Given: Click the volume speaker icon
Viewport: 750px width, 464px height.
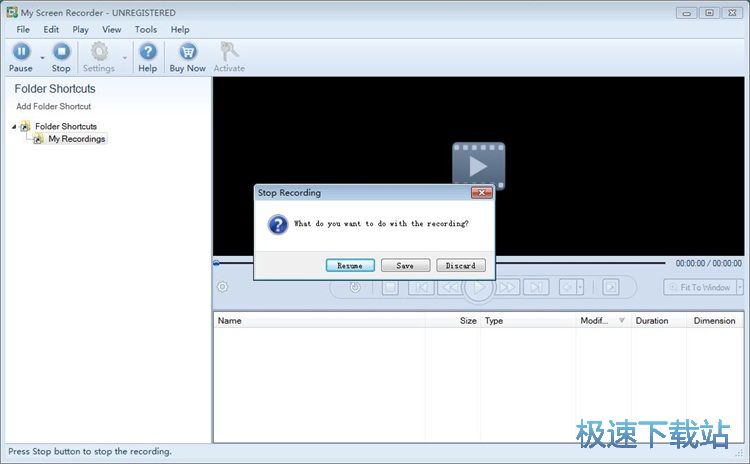Looking at the screenshot, I should tap(568, 287).
